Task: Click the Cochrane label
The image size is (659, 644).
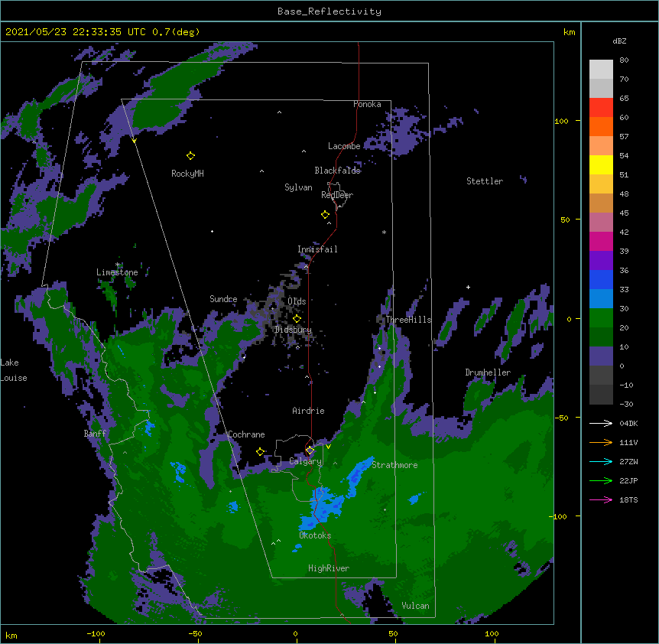Action: tap(247, 434)
